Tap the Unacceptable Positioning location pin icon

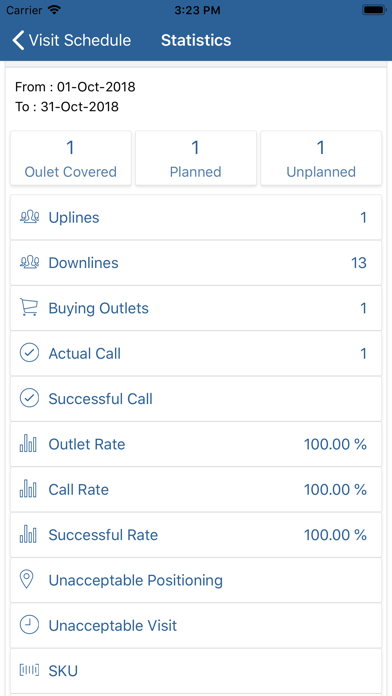tap(28, 580)
